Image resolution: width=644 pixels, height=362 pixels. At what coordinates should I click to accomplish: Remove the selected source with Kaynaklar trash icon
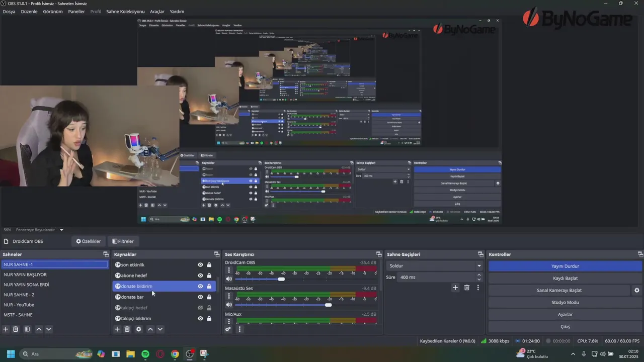[x=127, y=329]
